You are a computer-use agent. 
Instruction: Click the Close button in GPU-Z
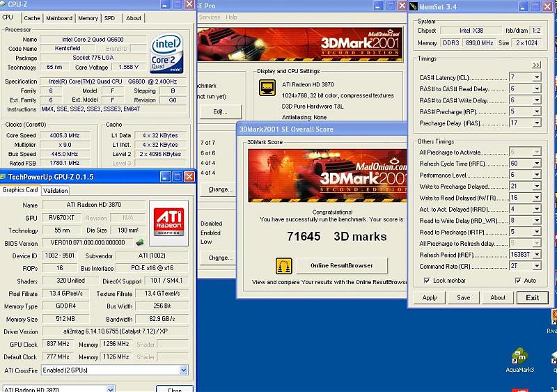click(175, 389)
